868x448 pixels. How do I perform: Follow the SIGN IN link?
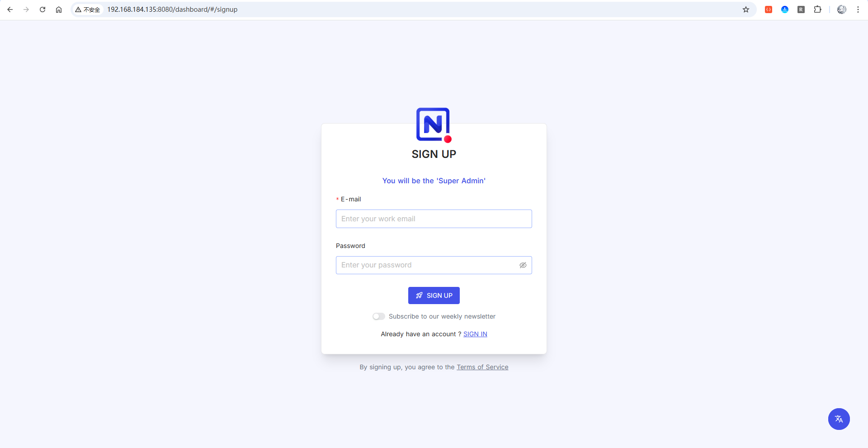(475, 334)
